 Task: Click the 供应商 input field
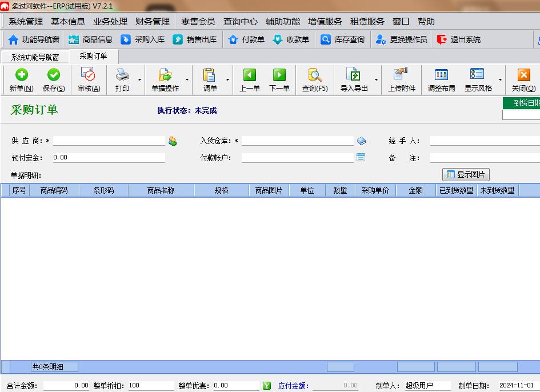pos(109,141)
